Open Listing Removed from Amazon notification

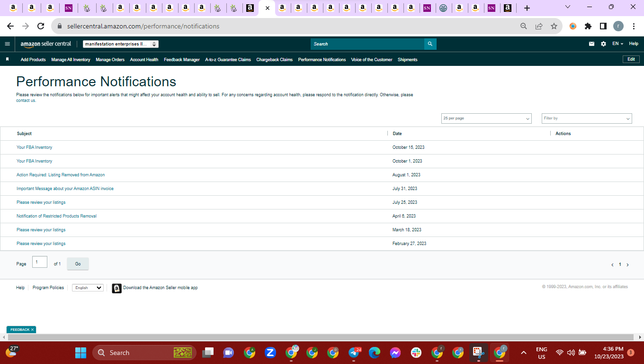(61, 175)
